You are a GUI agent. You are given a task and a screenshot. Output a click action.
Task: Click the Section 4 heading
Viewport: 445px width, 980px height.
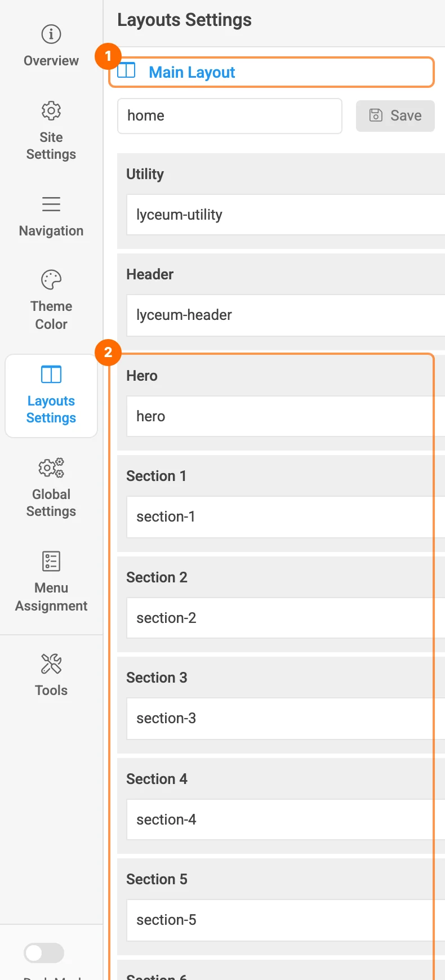click(157, 779)
